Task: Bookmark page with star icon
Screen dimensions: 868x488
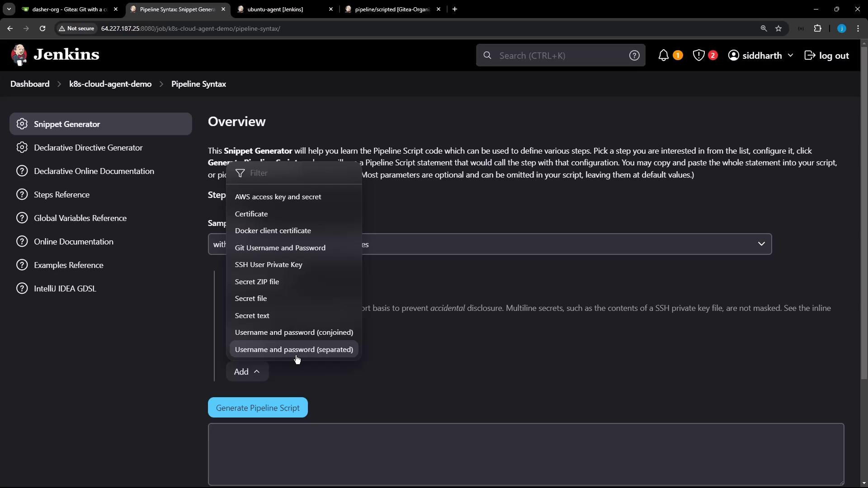Action: point(778,28)
